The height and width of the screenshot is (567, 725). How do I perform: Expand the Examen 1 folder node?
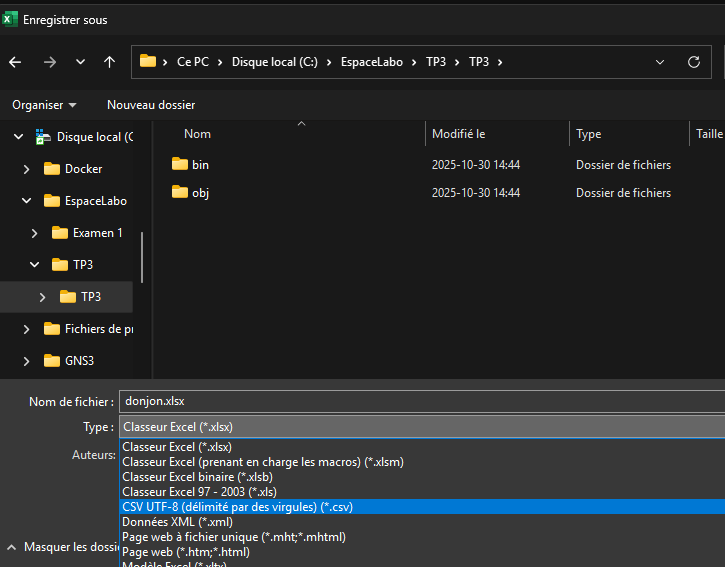[35, 233]
